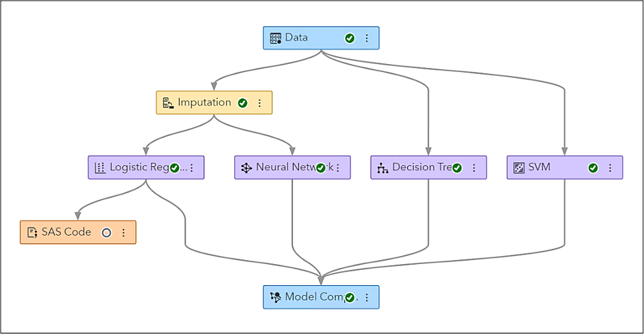Select the Logistic Regression node label
The image size is (644, 334).
139,167
